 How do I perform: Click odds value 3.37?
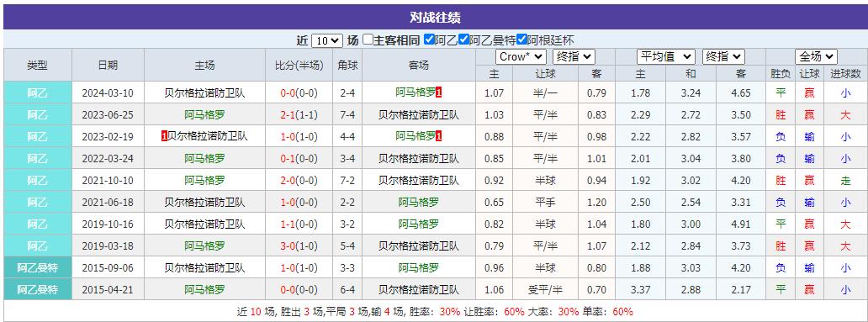(640, 290)
